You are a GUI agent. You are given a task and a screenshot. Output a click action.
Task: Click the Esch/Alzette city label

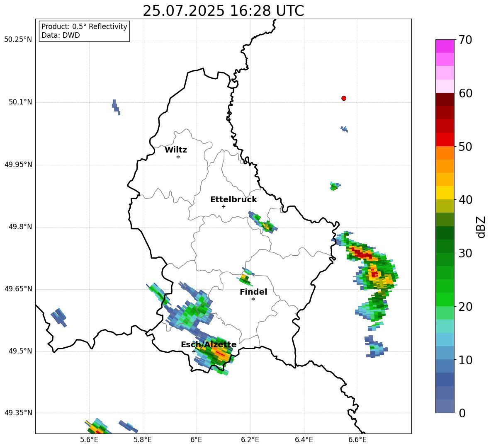(x=209, y=344)
